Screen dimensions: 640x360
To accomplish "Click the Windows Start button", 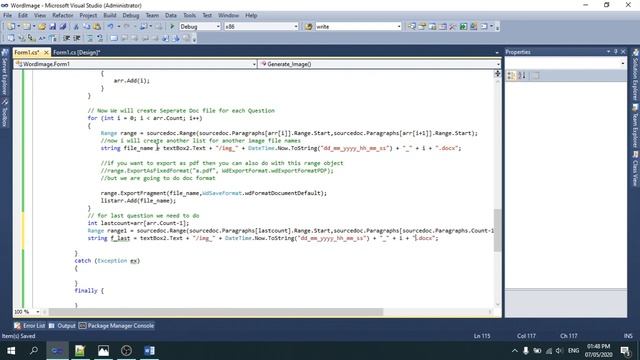I will [x=11, y=351].
